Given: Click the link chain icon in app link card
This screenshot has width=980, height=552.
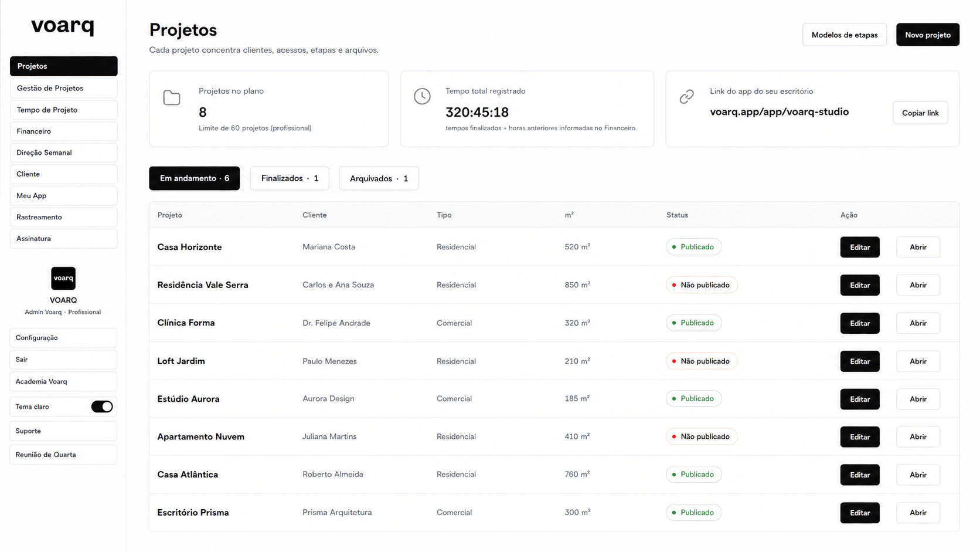Looking at the screenshot, I should click(686, 97).
